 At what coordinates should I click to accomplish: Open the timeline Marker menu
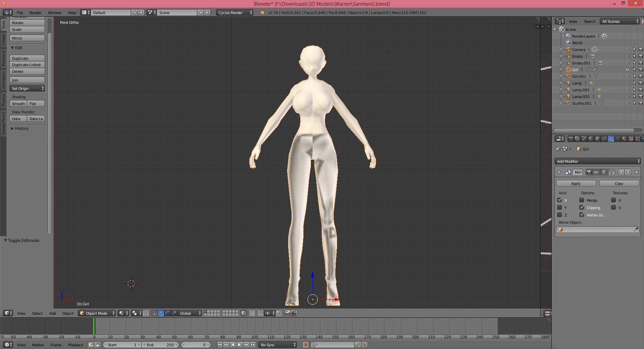point(38,345)
